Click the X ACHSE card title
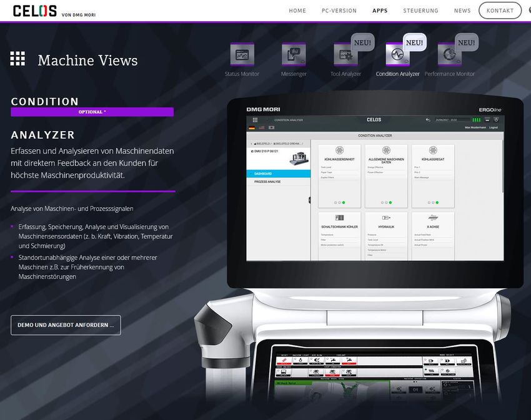Image resolution: width=531 pixels, height=420 pixels. [433, 227]
